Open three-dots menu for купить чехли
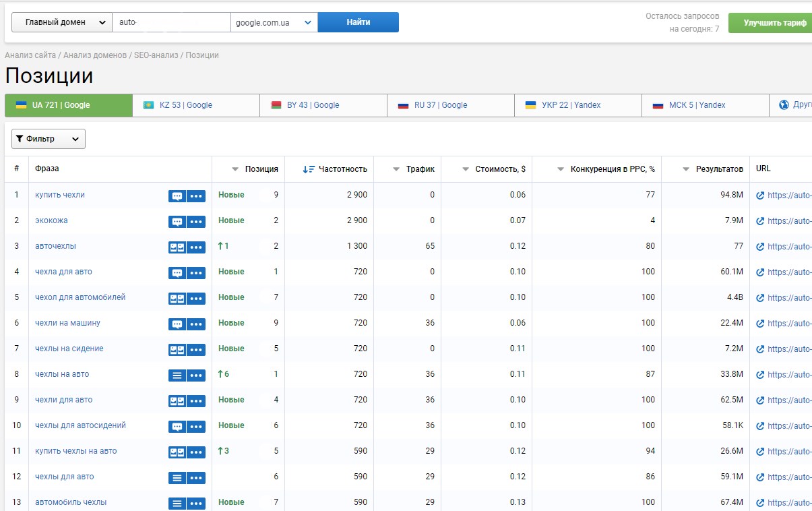 (x=196, y=196)
